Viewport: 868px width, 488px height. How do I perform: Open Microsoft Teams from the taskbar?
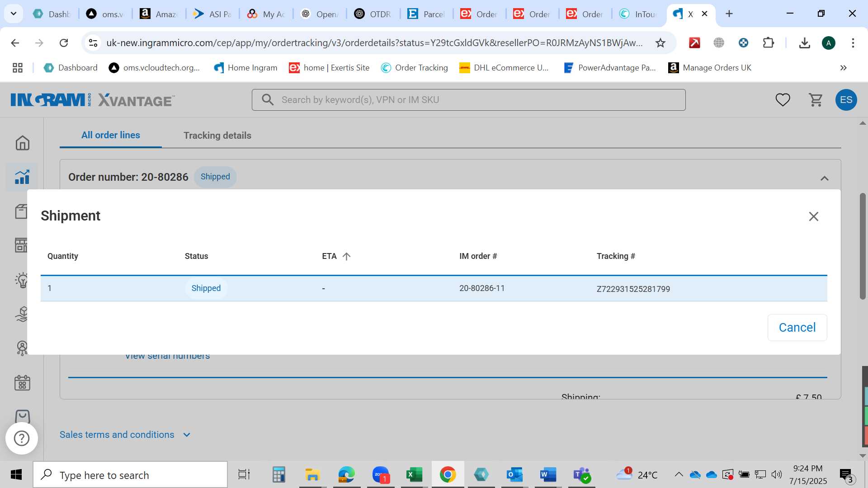(581, 475)
